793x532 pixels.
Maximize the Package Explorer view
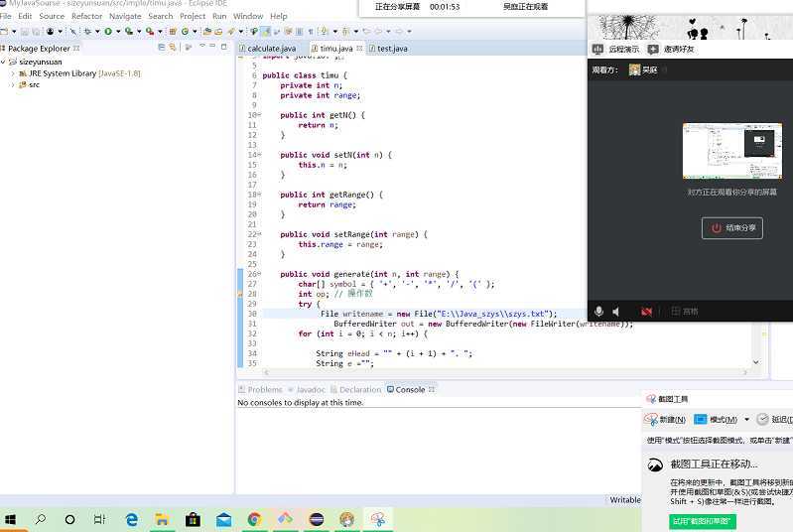(x=224, y=47)
